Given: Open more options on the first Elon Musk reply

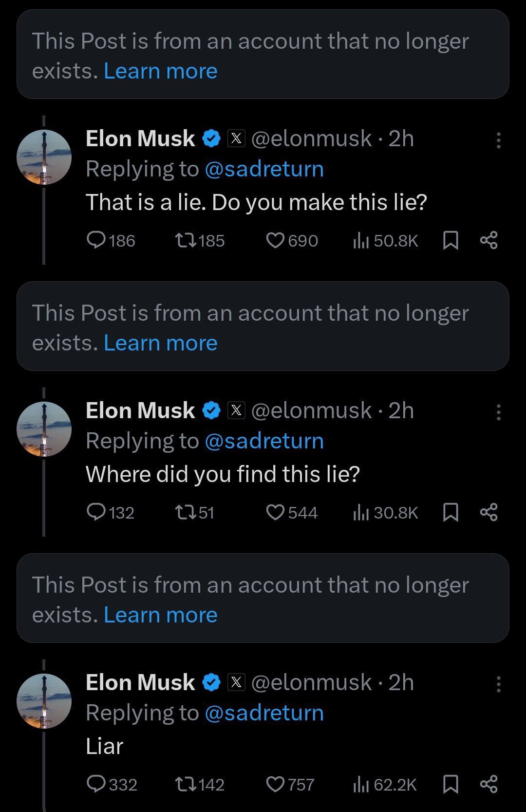Looking at the screenshot, I should [498, 140].
